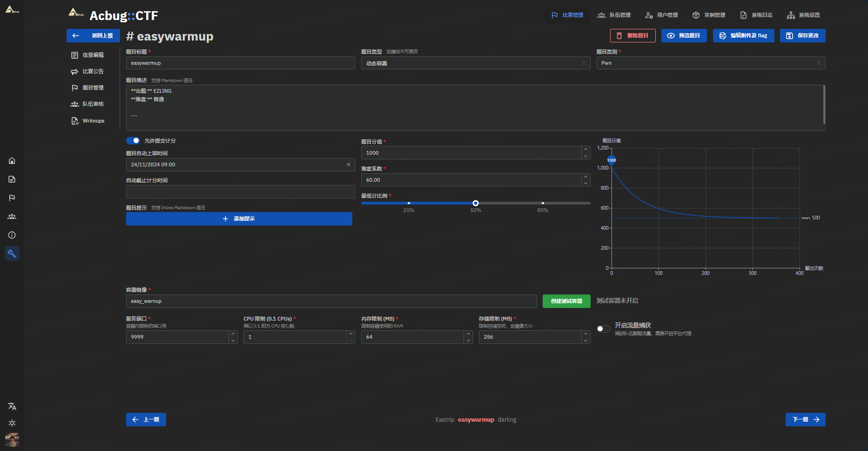Click the 容器镜像 input field
Image resolution: width=868 pixels, height=451 pixels.
[331, 301]
